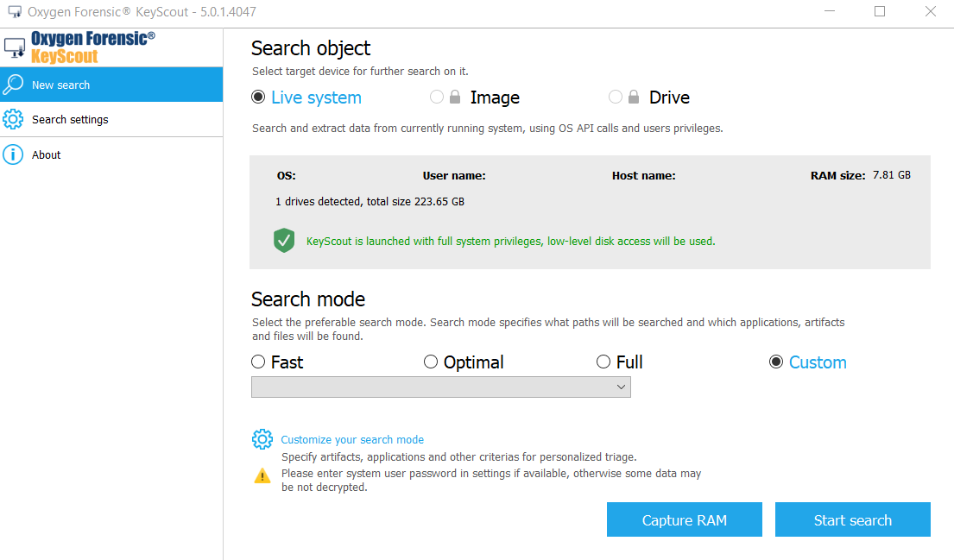
Task: Click the 'OS:' label
Action: pos(287,176)
